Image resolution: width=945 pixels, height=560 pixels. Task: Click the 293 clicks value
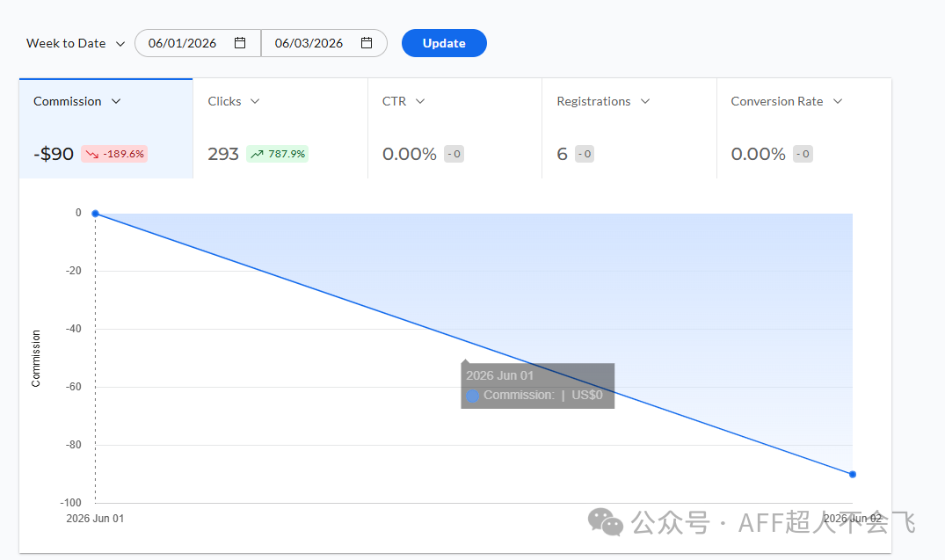tap(223, 154)
